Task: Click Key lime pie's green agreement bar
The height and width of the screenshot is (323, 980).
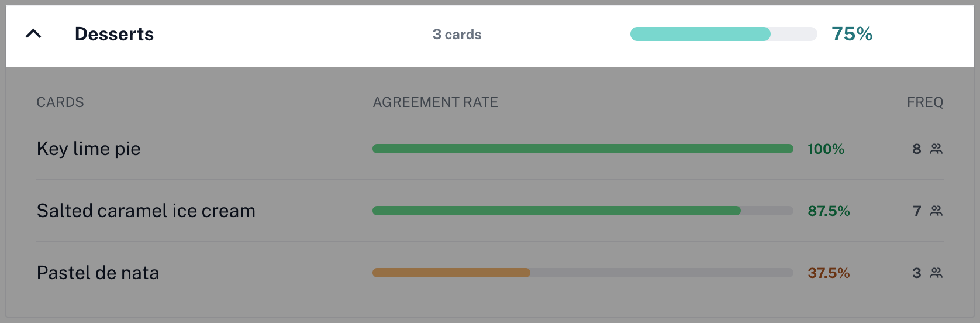Action: tap(582, 149)
